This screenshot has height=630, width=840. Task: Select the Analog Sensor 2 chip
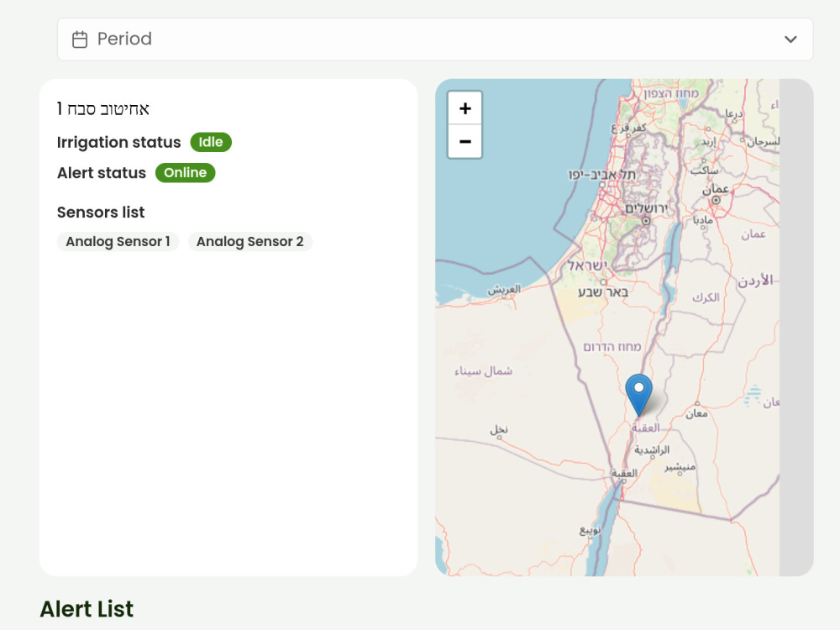250,242
